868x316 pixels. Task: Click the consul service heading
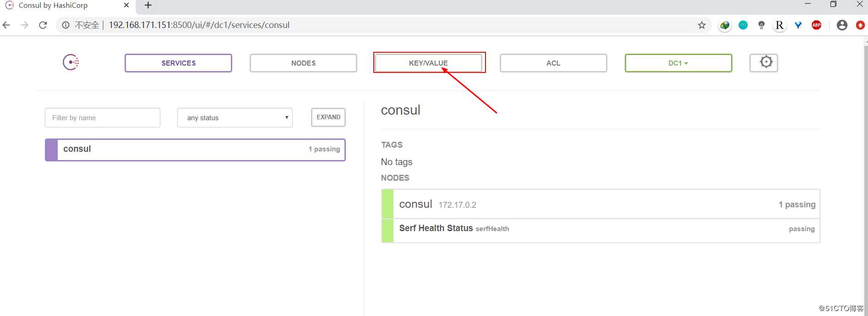401,110
